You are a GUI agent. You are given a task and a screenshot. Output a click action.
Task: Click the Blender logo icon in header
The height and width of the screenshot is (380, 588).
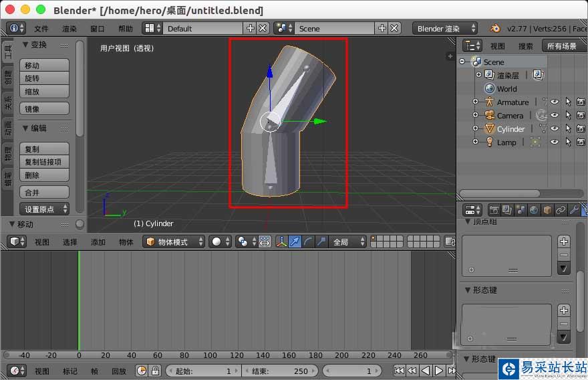click(495, 28)
